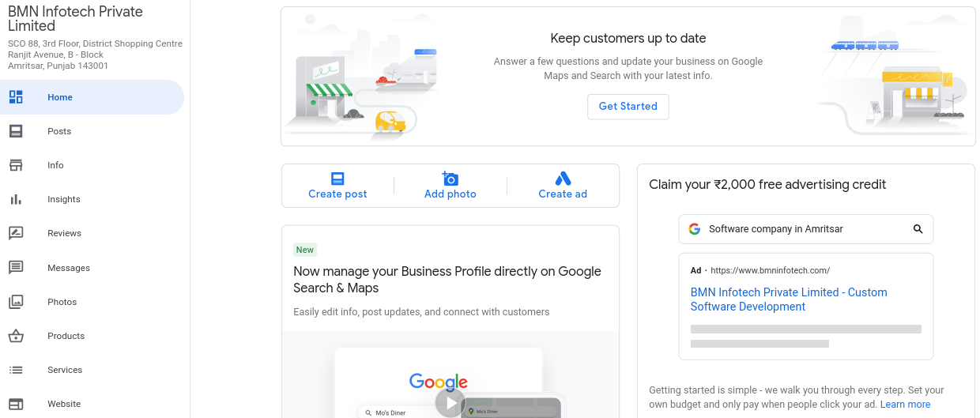
Task: Click the 'Keep customers up to date' heading
Action: point(628,38)
